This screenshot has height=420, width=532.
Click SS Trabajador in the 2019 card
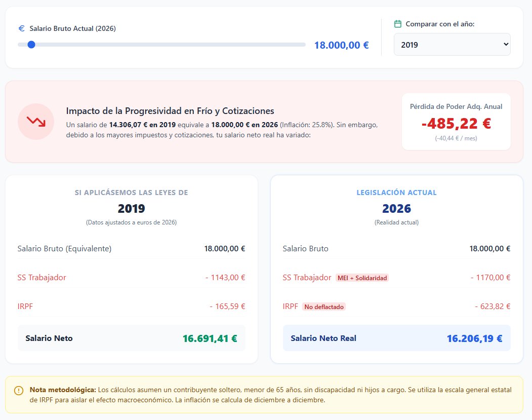tap(42, 278)
